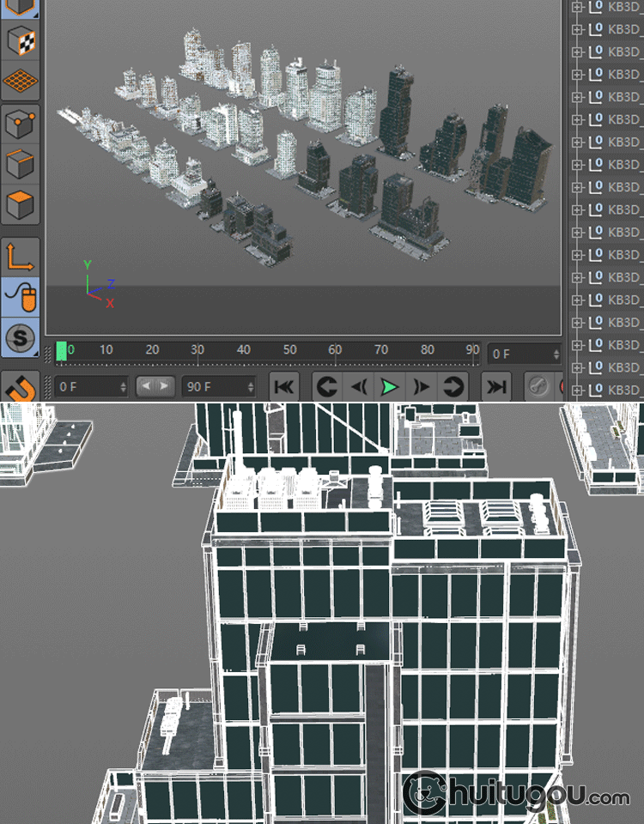Step to the next frame
The height and width of the screenshot is (824, 644).
point(421,387)
